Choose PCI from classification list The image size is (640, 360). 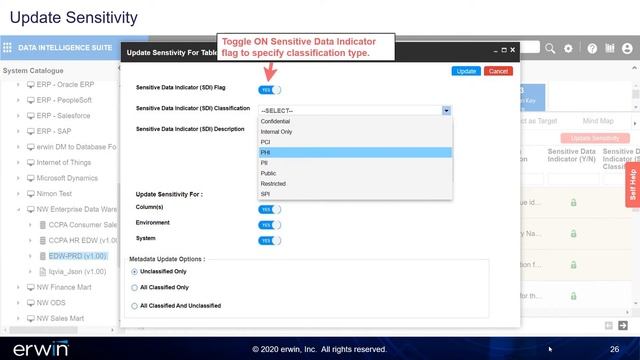[355, 142]
